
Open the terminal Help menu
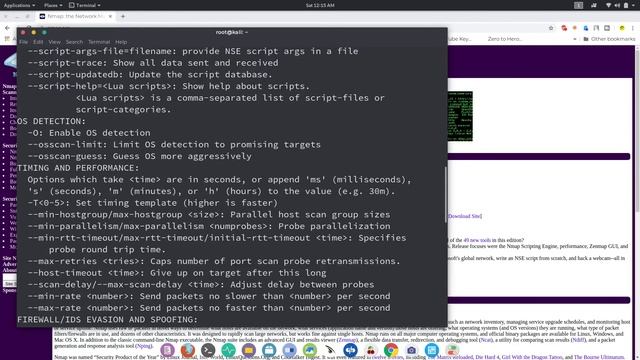(121, 42)
